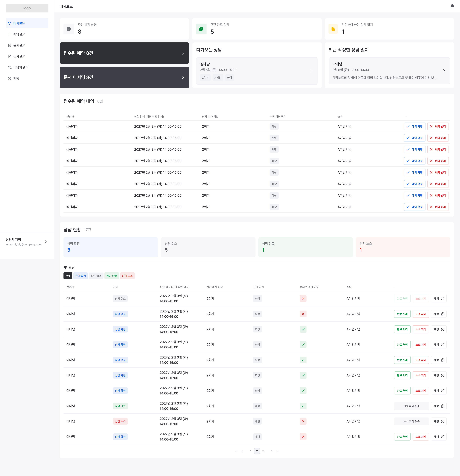
Task: Click 노쇼 처리 취소 in the 상담 노쇼 row
Action: click(x=411, y=421)
